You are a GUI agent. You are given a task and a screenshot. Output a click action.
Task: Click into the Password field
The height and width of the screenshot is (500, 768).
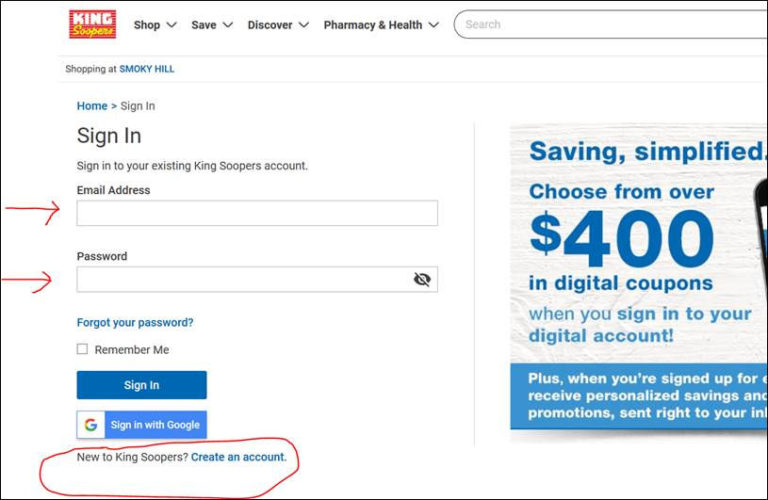click(240, 280)
